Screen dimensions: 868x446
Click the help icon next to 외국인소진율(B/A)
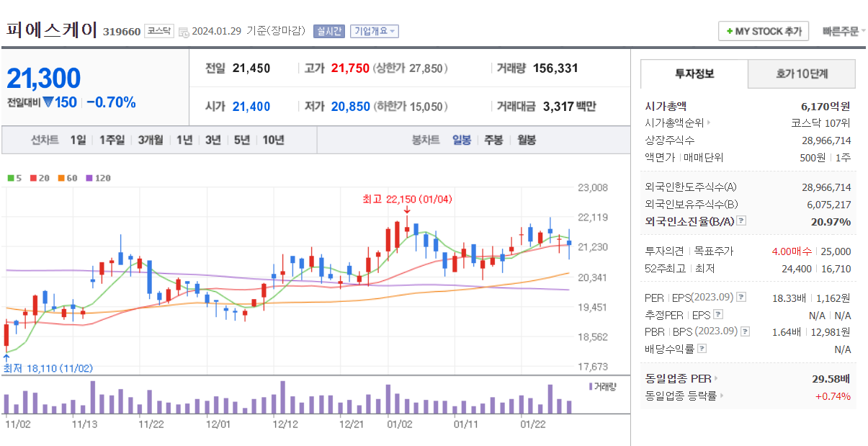coord(741,221)
